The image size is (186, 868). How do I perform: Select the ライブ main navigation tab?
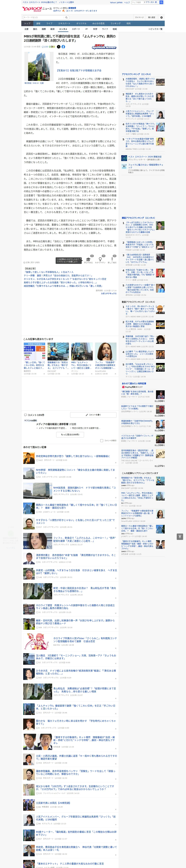point(49,24)
